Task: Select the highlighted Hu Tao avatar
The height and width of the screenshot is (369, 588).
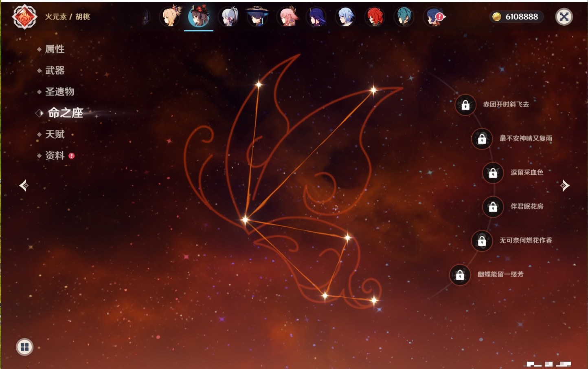Action: point(199,17)
